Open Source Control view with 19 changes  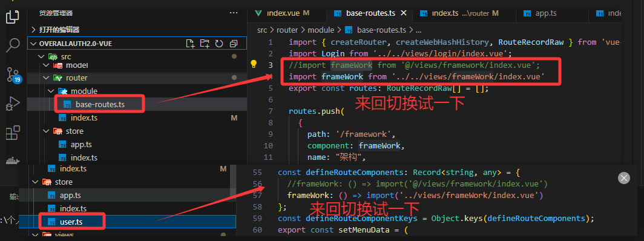(13, 74)
